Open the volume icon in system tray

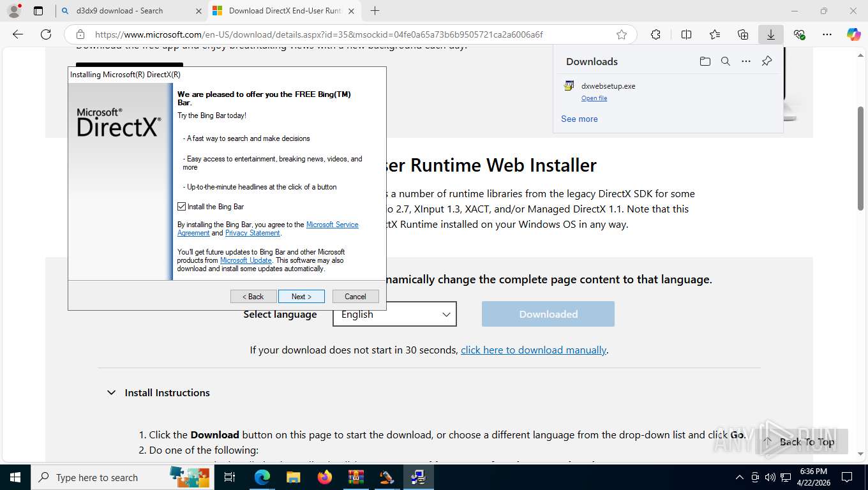coord(770,477)
